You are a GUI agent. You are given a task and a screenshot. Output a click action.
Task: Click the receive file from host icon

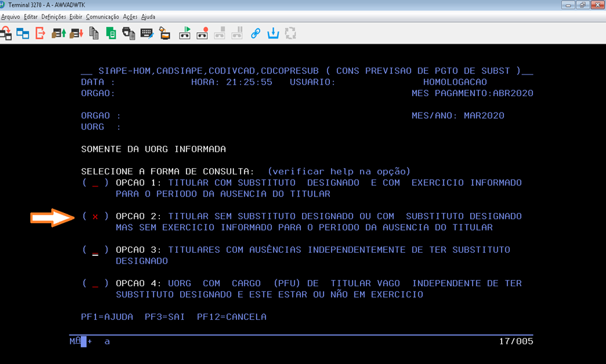point(76,33)
